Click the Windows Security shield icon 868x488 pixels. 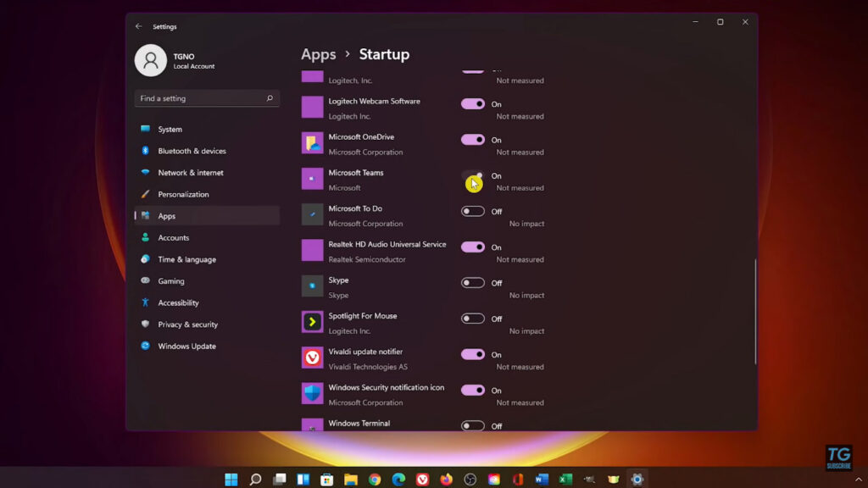tap(312, 393)
